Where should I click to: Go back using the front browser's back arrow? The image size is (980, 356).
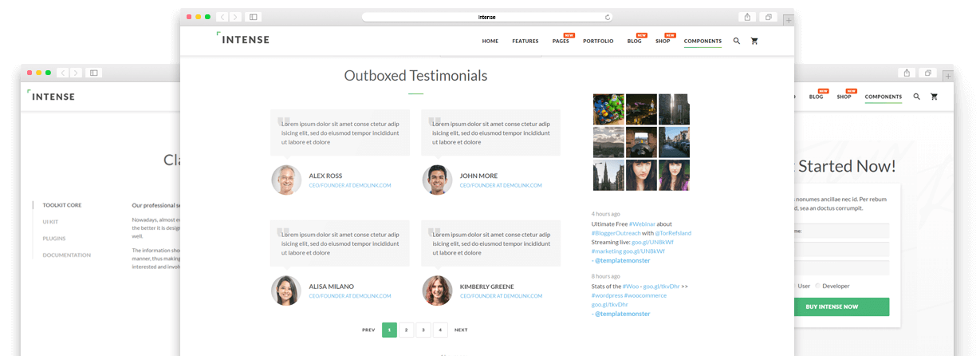click(x=222, y=17)
